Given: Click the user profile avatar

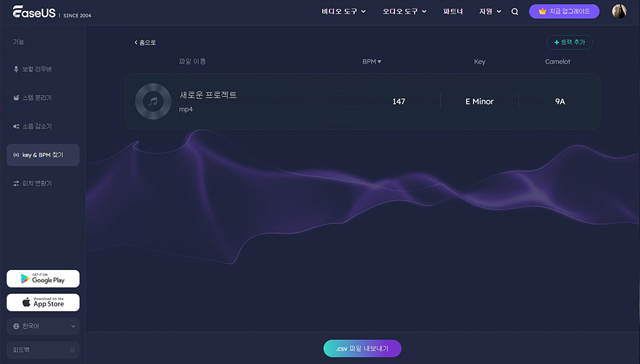Looking at the screenshot, I should coord(619,12).
